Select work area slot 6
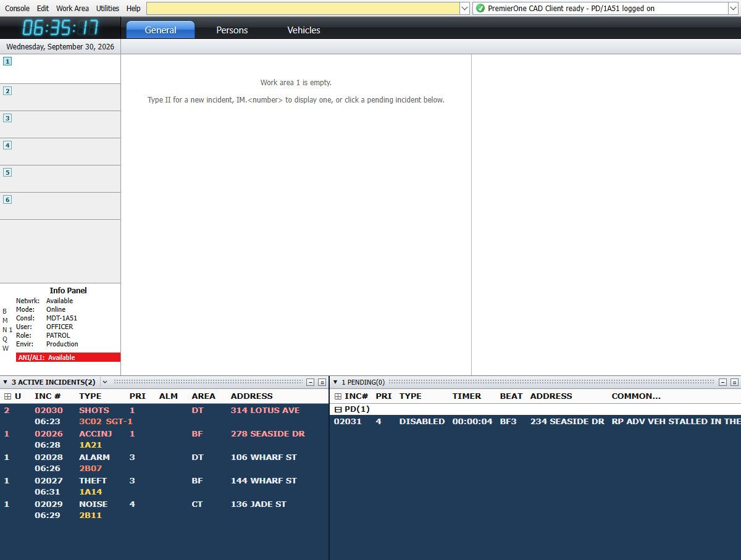 coord(60,206)
